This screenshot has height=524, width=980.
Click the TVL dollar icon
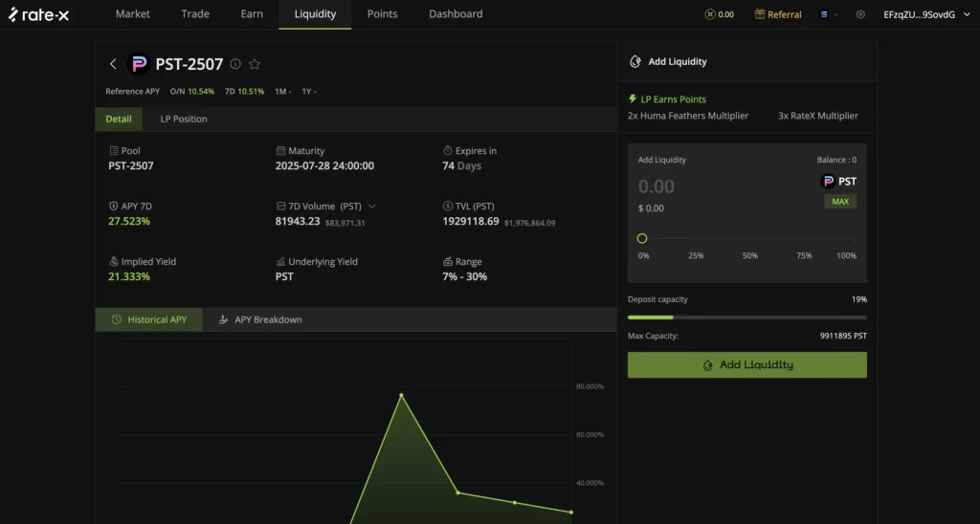click(448, 207)
